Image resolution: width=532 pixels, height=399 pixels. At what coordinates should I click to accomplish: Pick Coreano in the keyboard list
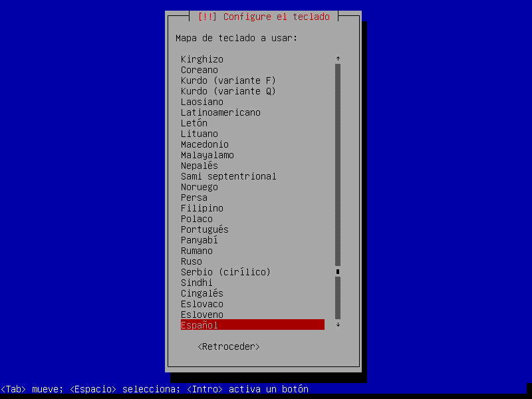199,70
